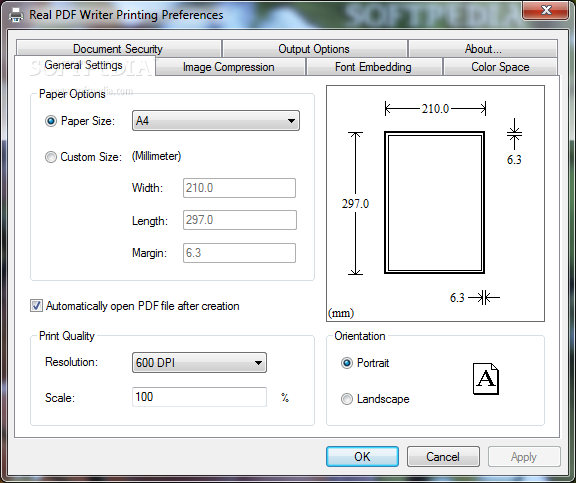The image size is (576, 483).
Task: Click the printer icon in the title bar
Action: point(15,15)
